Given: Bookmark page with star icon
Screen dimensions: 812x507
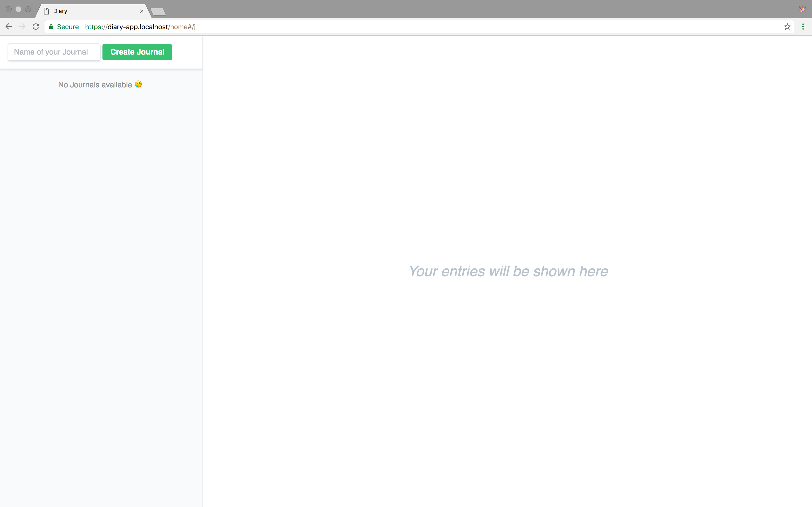Looking at the screenshot, I should [x=787, y=27].
